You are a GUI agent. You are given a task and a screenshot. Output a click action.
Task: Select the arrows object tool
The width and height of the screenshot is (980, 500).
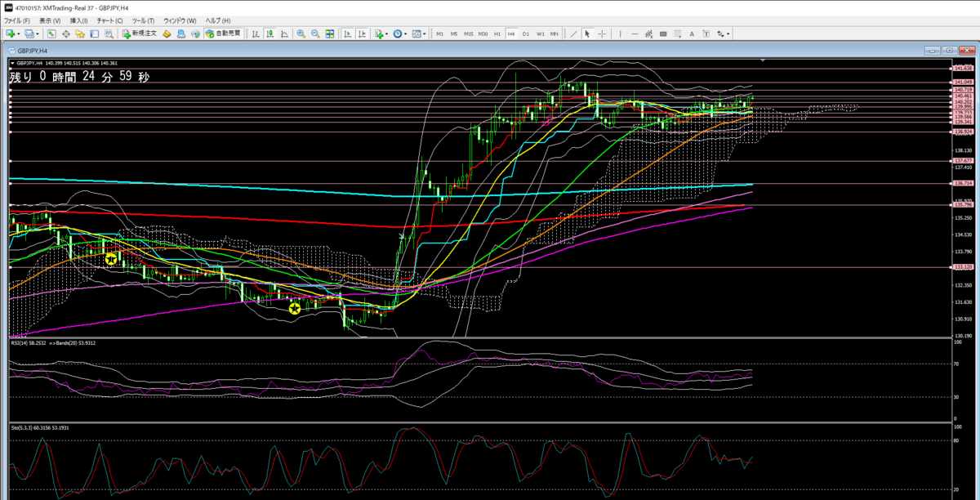[720, 33]
